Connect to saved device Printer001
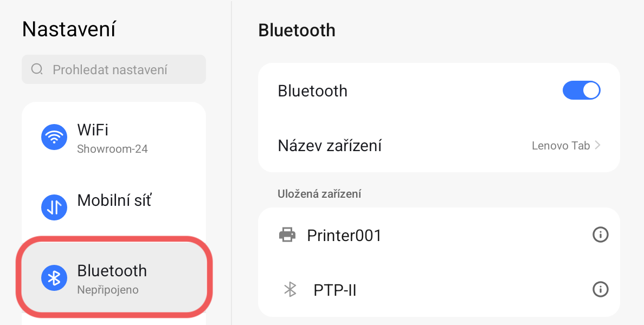 [x=344, y=235]
